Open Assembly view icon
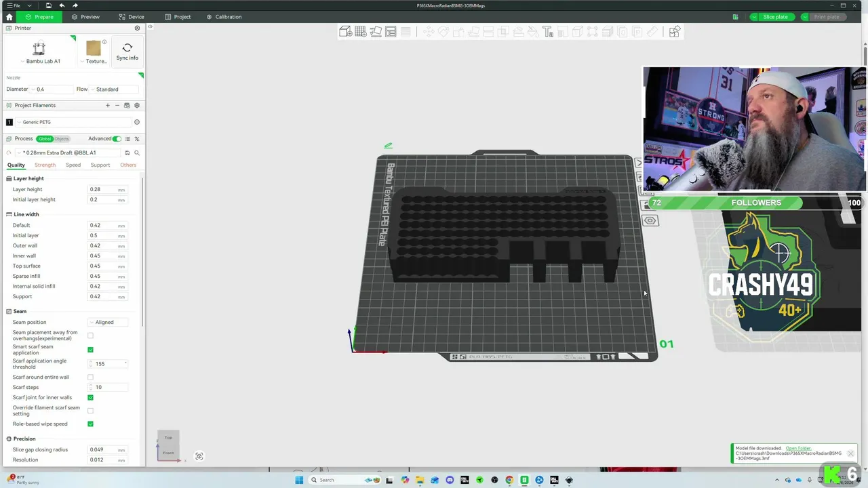This screenshot has height=488, width=868. 674,31
